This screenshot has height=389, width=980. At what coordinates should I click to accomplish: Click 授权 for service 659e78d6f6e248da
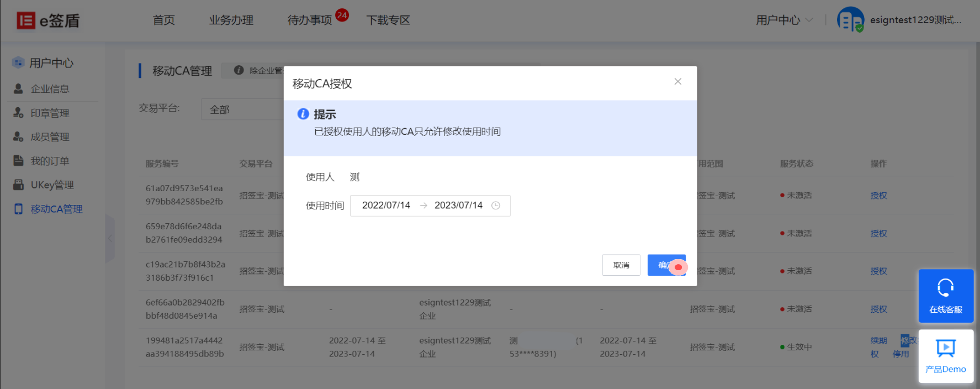(x=878, y=234)
